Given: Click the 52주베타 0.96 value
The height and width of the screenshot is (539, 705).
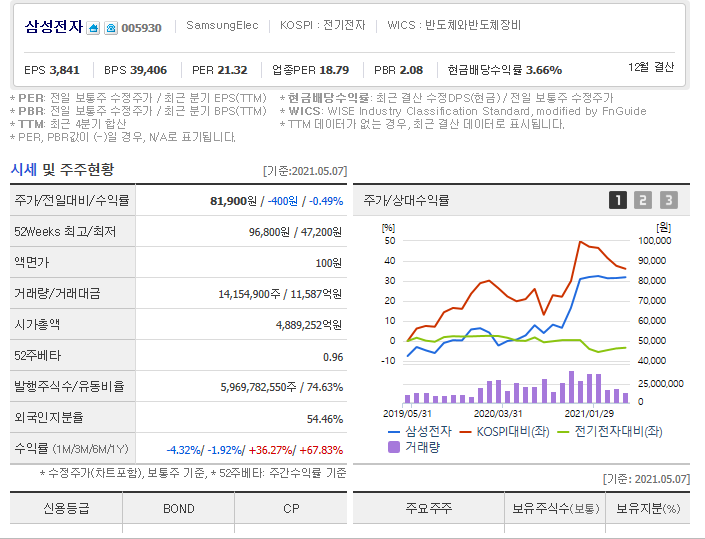Looking at the screenshot, I should click(333, 357).
